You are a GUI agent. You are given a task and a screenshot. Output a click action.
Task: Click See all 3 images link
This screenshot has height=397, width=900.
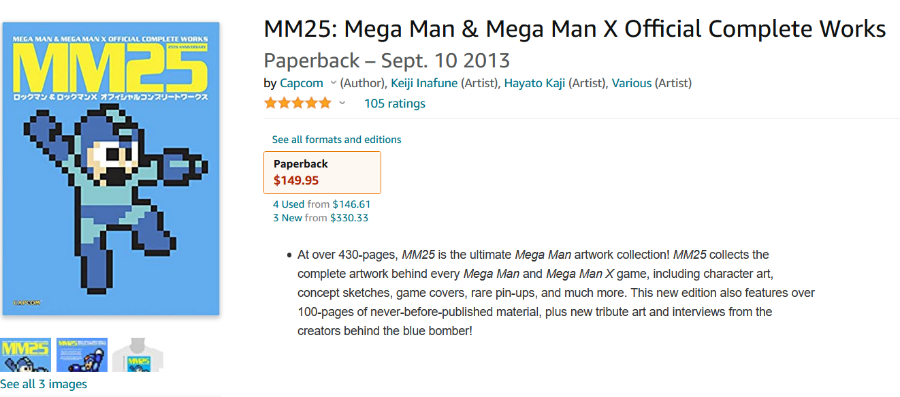pos(44,384)
